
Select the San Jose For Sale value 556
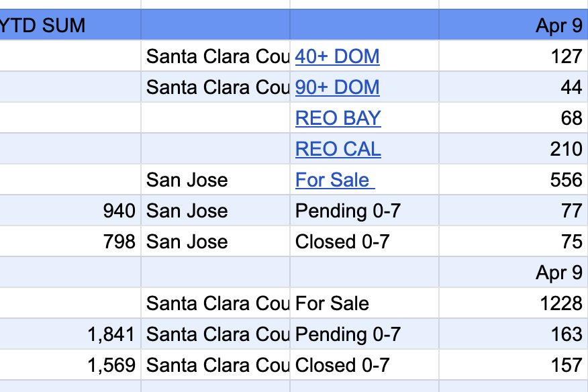point(513,179)
